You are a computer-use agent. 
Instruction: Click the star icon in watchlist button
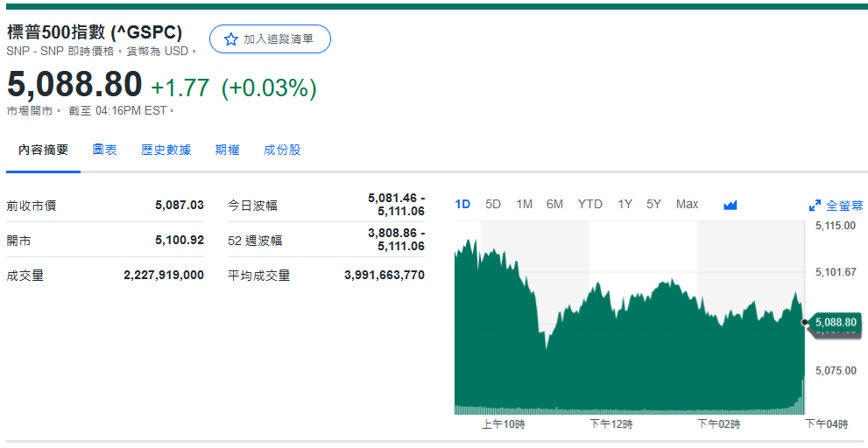click(231, 39)
